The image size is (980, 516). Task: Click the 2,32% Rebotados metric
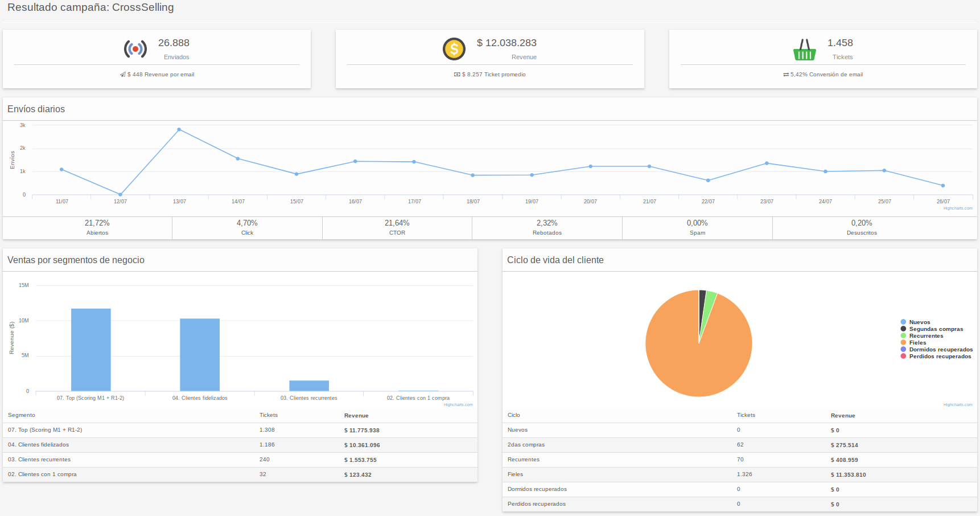[547, 227]
